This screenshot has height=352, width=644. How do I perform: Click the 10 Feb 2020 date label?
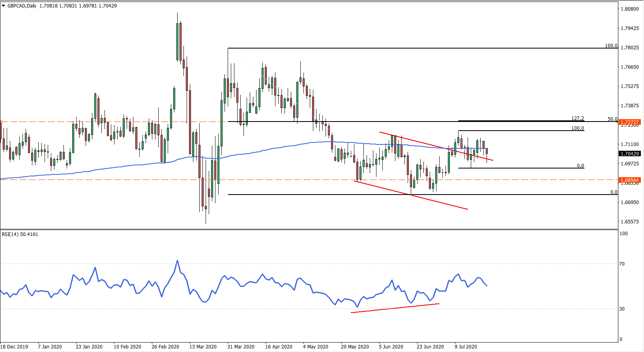pos(127,347)
